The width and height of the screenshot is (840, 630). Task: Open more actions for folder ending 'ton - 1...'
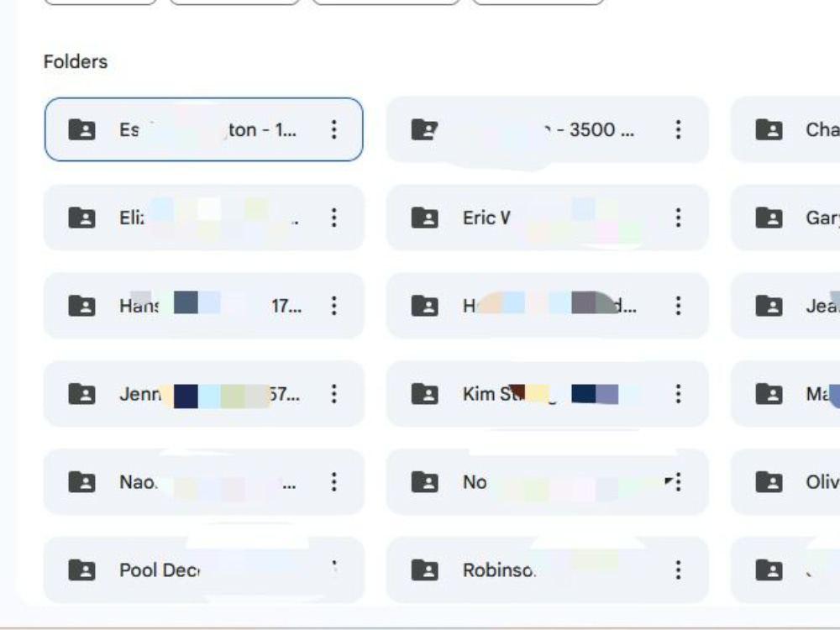(x=333, y=129)
